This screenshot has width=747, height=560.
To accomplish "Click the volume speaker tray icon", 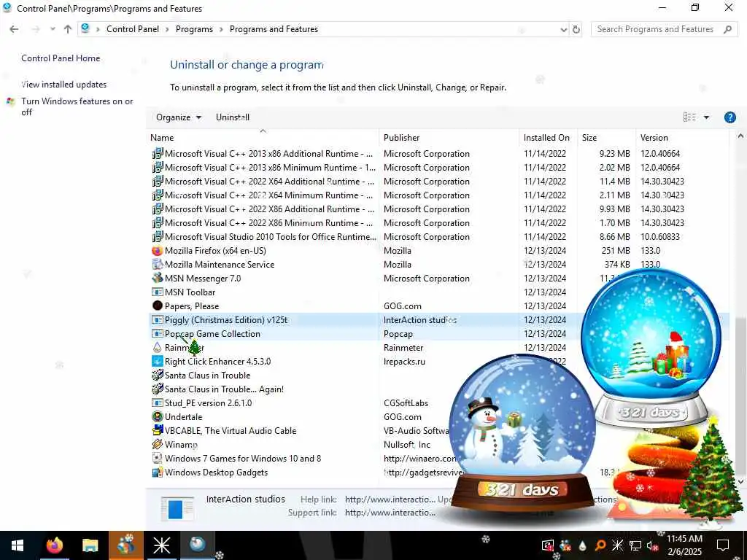I will [x=651, y=545].
